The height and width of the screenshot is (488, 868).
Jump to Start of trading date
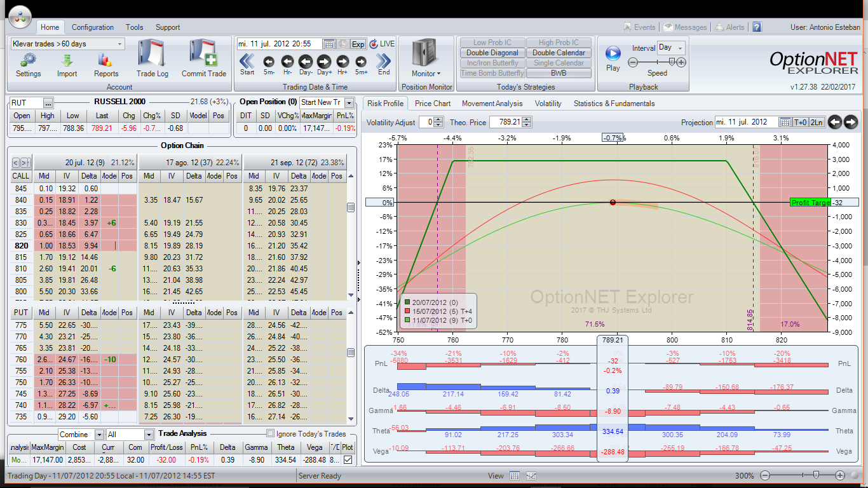click(x=247, y=62)
